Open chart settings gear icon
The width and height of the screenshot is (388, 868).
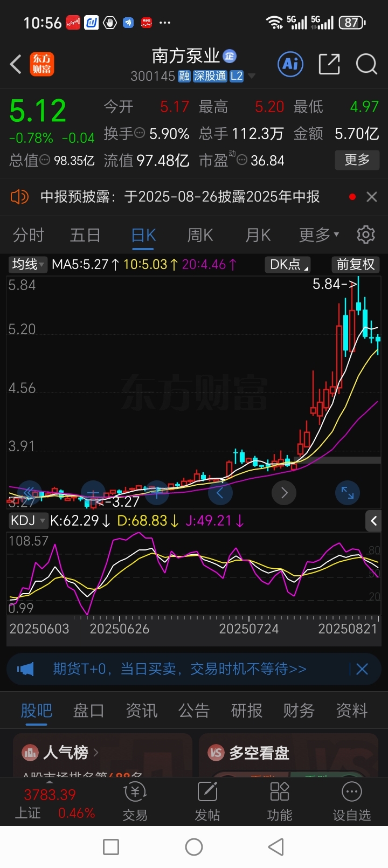366,235
